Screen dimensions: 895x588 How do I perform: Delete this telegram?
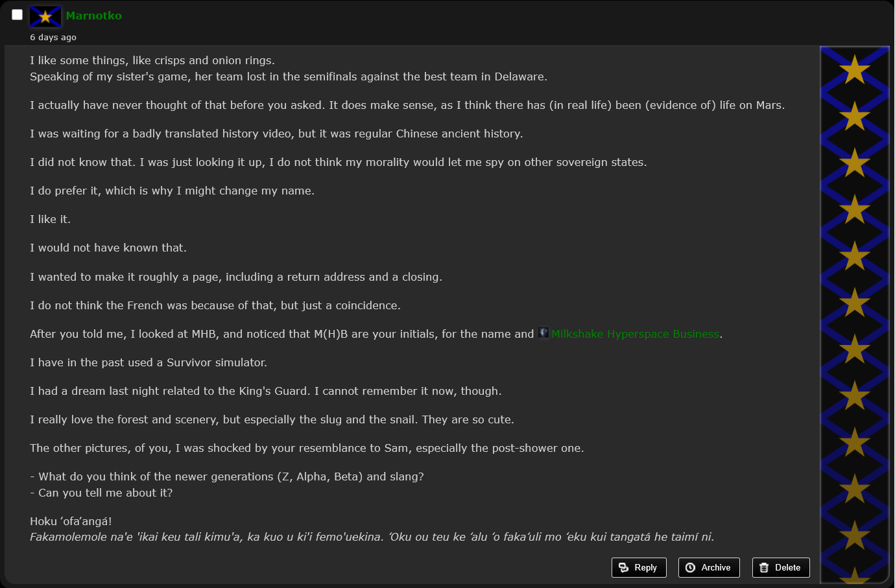(x=781, y=567)
